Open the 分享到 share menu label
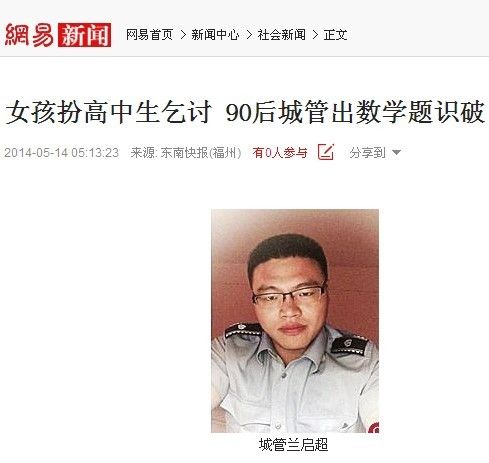Screen dimensions: 489x463 click(367, 153)
